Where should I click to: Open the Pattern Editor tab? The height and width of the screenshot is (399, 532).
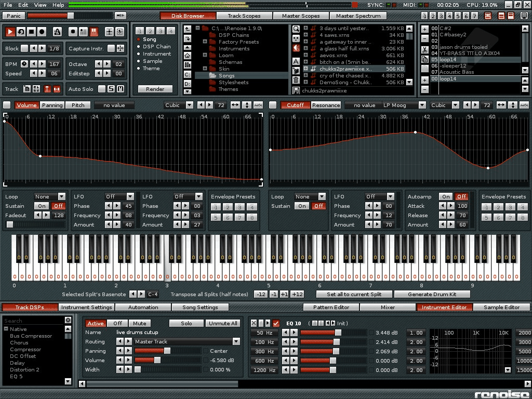tap(331, 307)
